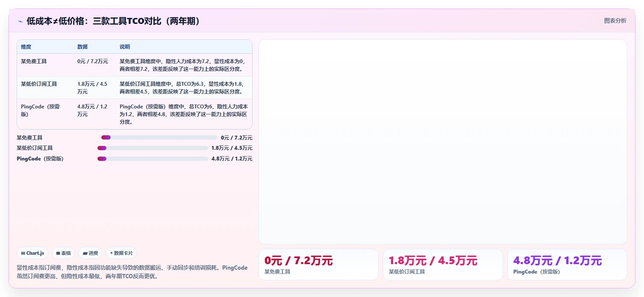Screen dimensions: 644x297
Task: Select the 表格 chip
Action: [x=63, y=253]
